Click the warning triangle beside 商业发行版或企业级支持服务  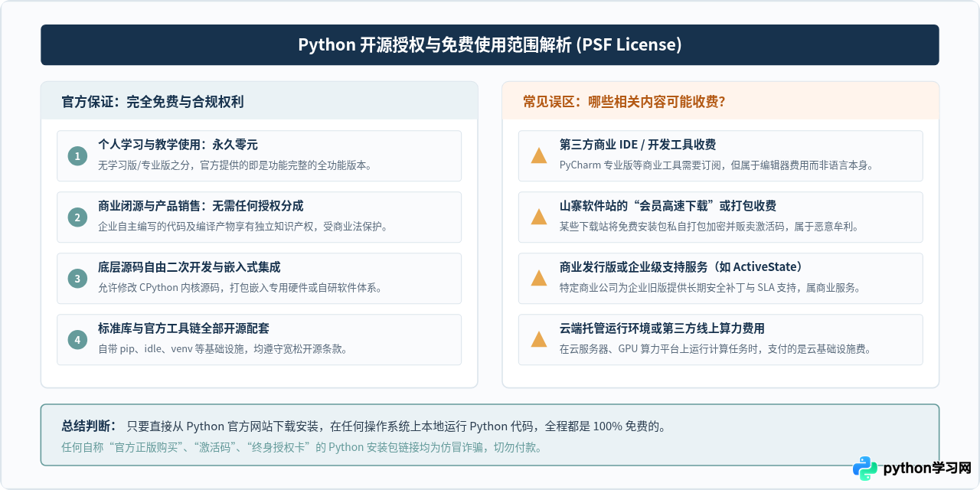point(539,279)
